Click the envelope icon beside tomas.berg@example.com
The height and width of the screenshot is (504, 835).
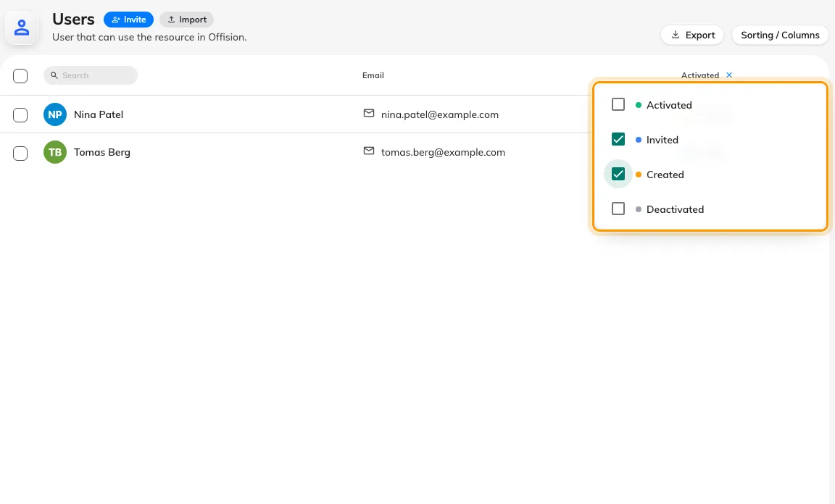[x=368, y=151]
